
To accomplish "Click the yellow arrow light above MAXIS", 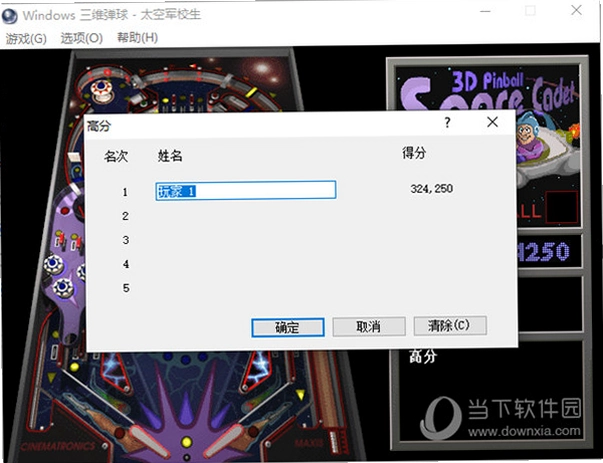I will pos(300,395).
